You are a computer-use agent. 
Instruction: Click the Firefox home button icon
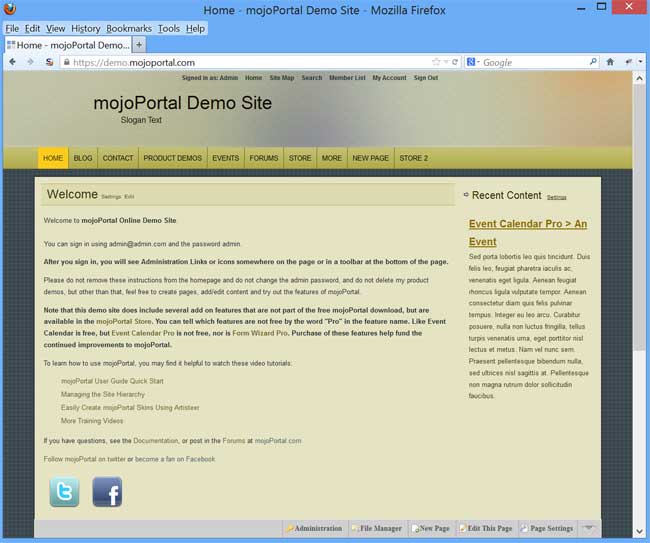(x=610, y=62)
